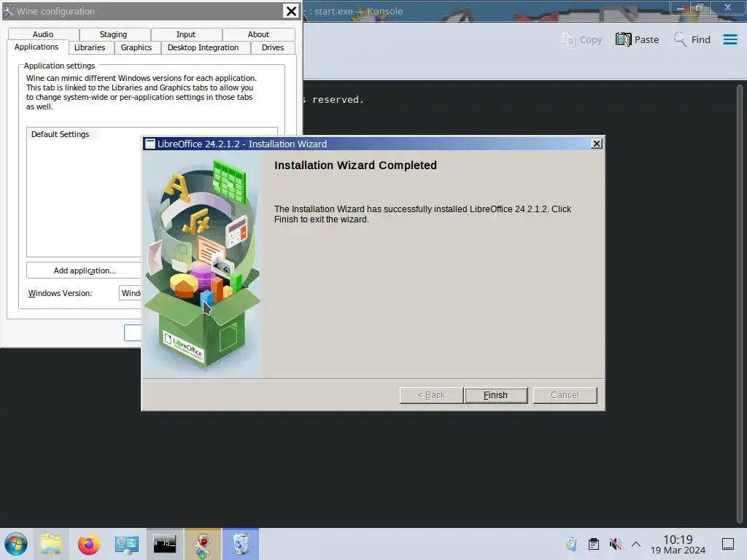747x560 pixels.
Task: Switch to the Libraries tab
Action: point(90,47)
